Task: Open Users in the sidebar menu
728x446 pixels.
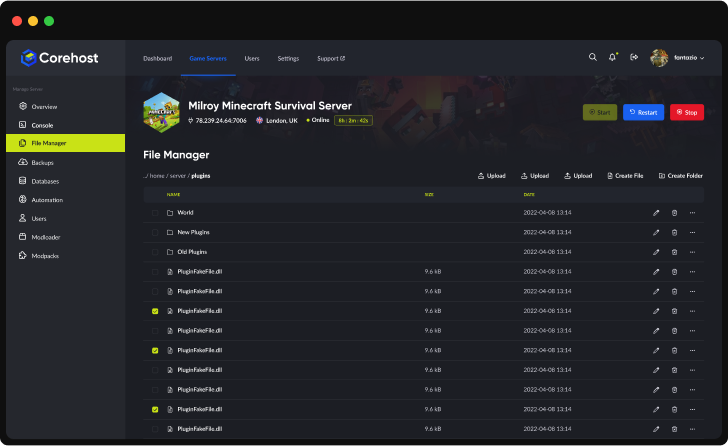Action: click(39, 218)
